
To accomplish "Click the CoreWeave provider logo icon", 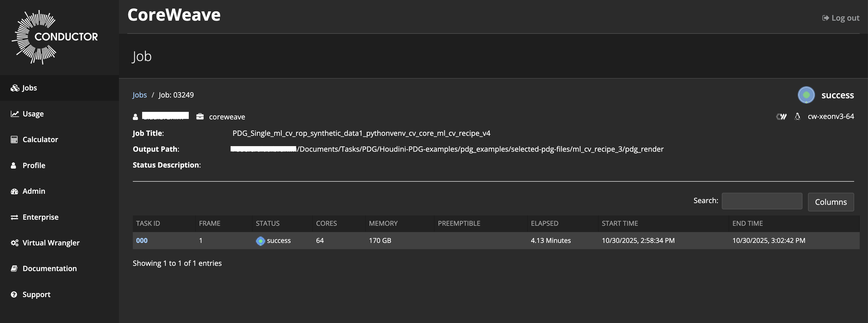I will point(781,117).
